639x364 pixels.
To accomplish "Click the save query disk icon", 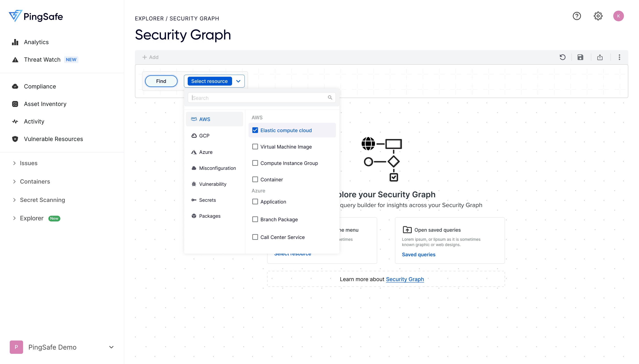I will click(580, 57).
